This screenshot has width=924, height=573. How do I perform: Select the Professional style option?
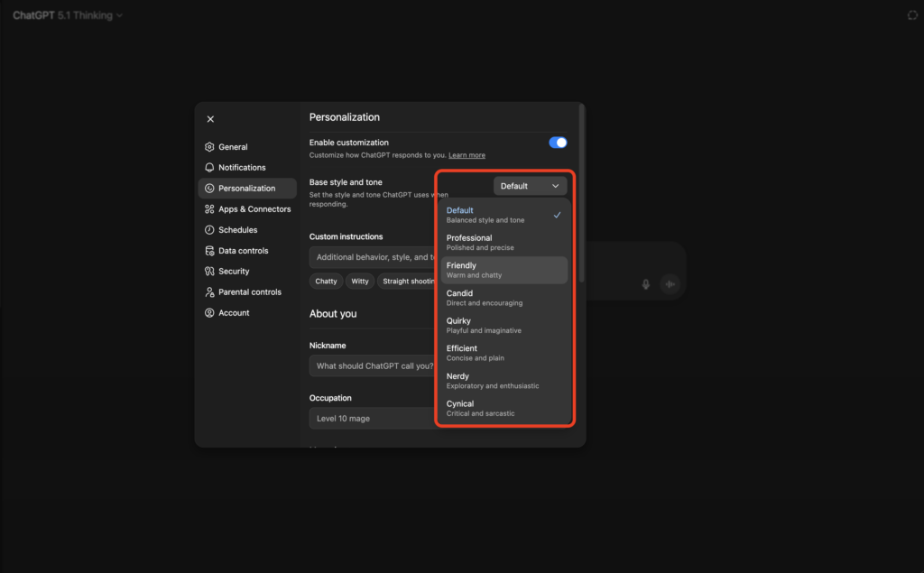[x=504, y=242]
